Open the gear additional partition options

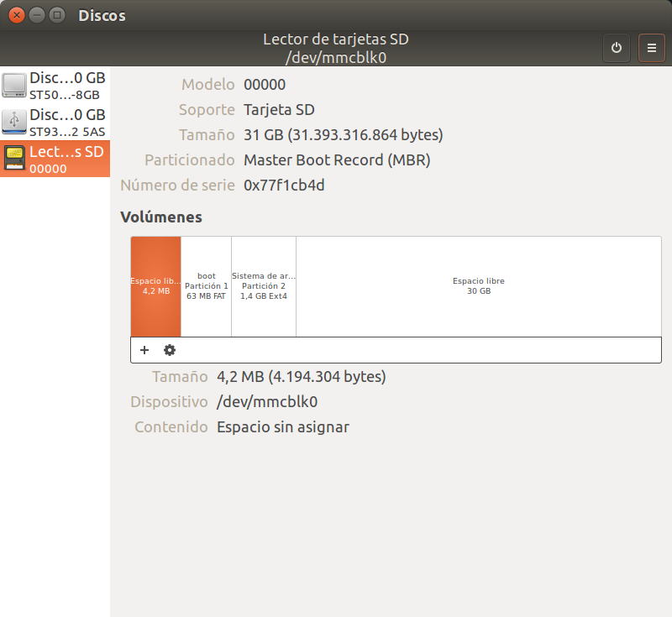click(170, 350)
